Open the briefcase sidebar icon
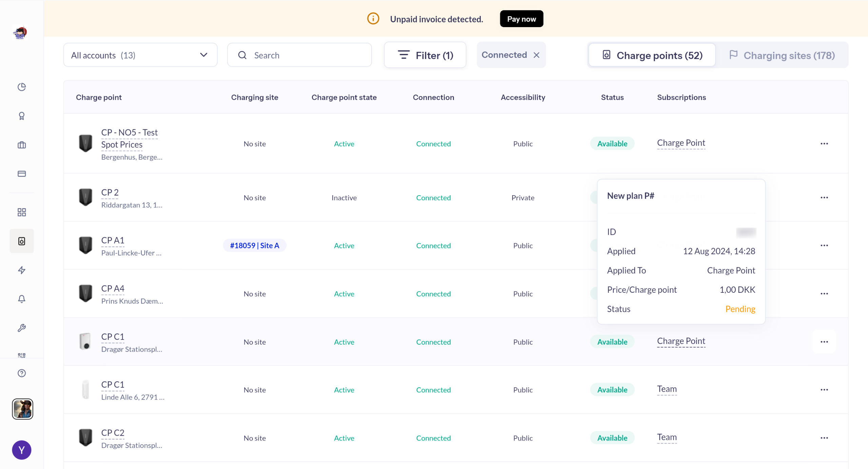The image size is (868, 469). [x=22, y=145]
